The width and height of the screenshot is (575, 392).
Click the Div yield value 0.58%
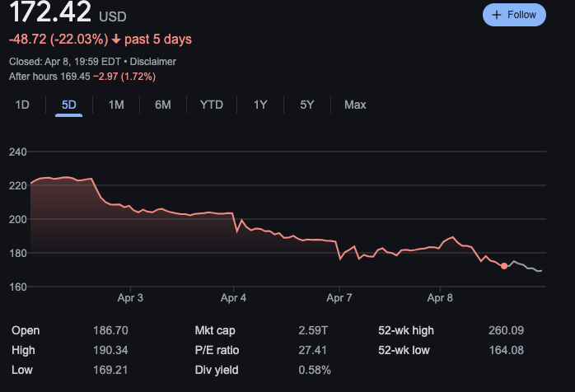point(315,370)
